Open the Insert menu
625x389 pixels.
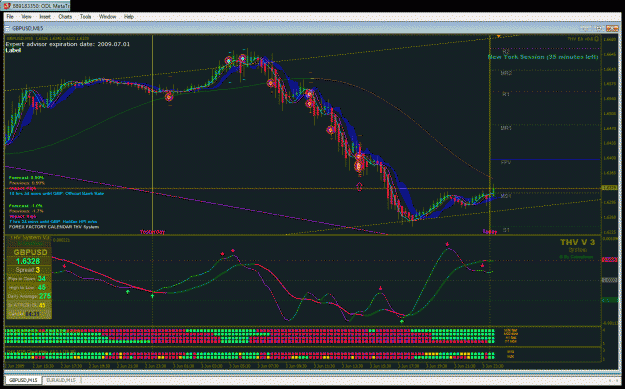(x=45, y=17)
